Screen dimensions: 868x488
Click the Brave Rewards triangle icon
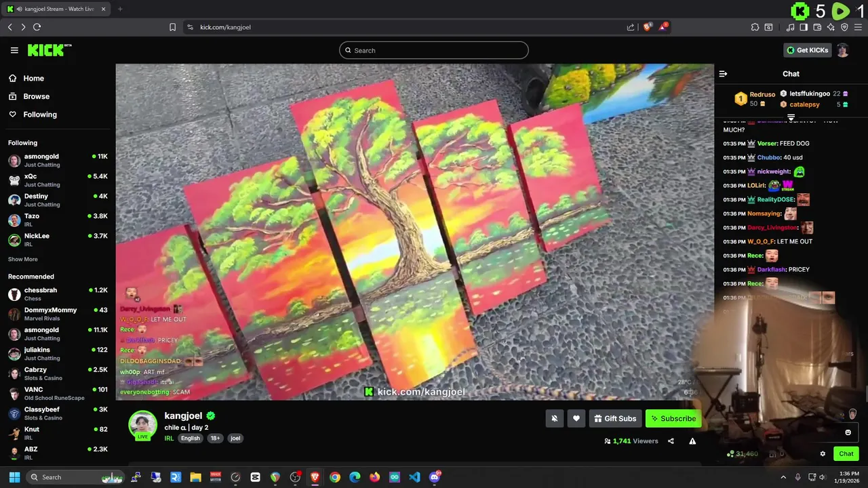point(663,27)
